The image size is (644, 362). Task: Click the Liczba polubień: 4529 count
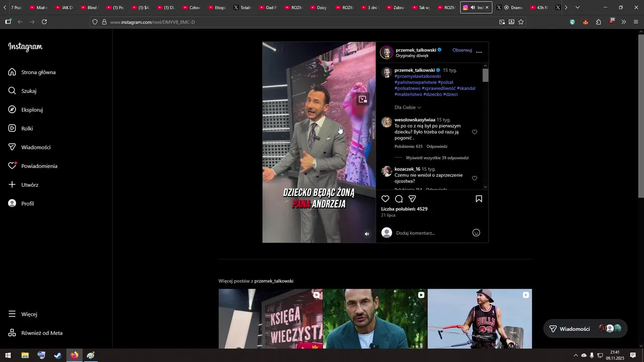tap(404, 209)
